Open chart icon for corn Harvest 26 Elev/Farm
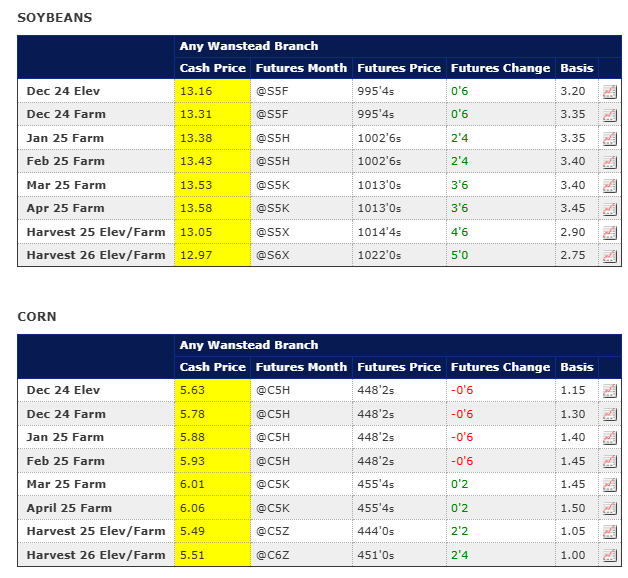This screenshot has width=628, height=578. pos(609,555)
